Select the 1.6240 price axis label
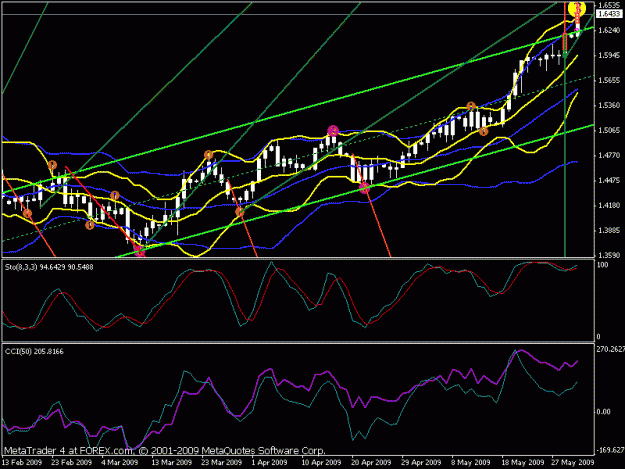Image resolution: width=625 pixels, height=469 pixels. 610,30
